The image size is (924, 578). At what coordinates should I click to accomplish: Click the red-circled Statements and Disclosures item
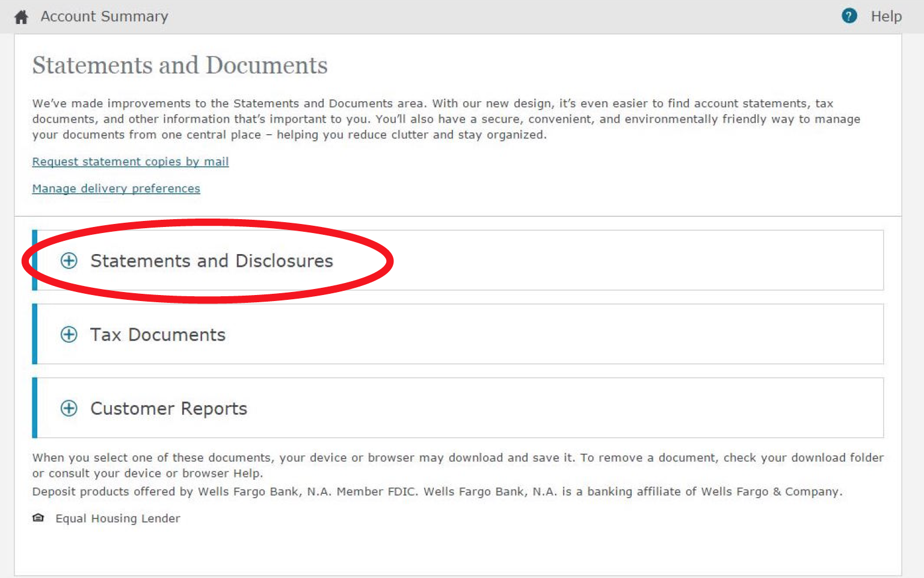pos(212,261)
